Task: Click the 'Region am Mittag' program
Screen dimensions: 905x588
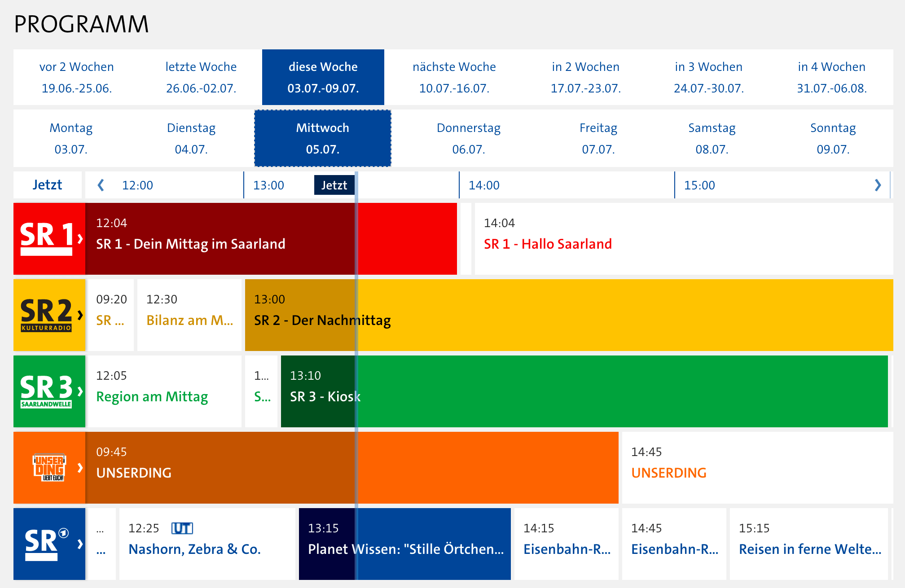Action: pyautogui.click(x=152, y=396)
